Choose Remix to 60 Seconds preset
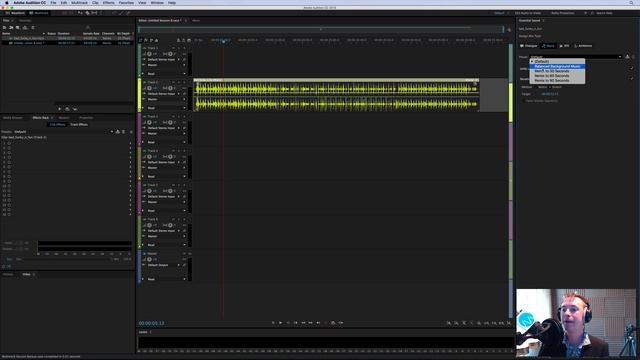The image size is (640, 360). click(557, 76)
